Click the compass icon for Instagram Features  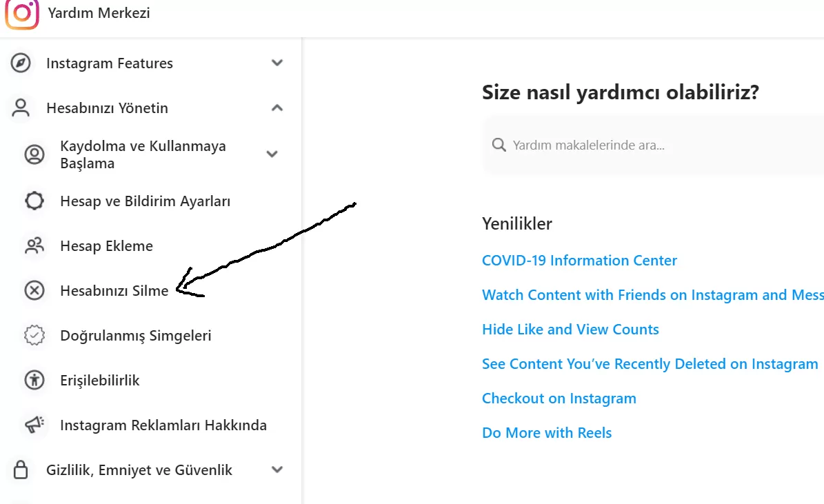click(x=21, y=63)
